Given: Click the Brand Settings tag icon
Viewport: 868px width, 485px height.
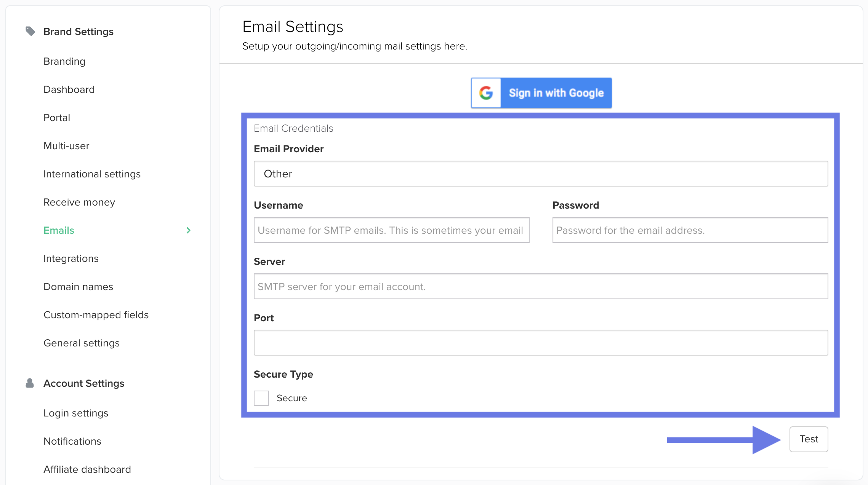Looking at the screenshot, I should coord(30,31).
